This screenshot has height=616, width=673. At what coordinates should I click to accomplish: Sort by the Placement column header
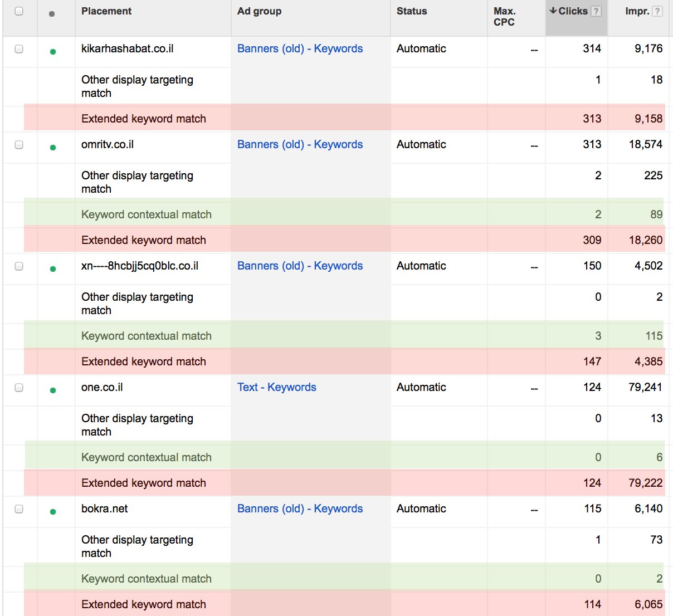[x=106, y=11]
